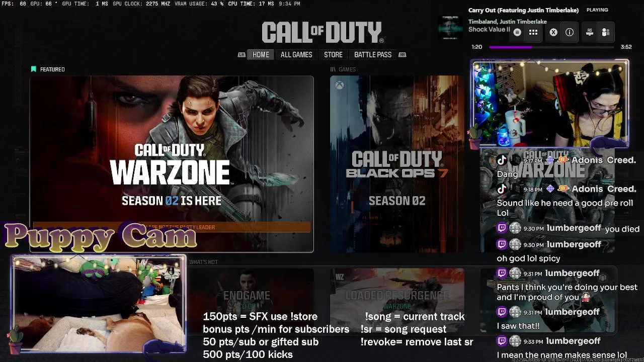Click the LB bumper icon beside HOME
The height and width of the screenshot is (362, 644).
pyautogui.click(x=242, y=55)
